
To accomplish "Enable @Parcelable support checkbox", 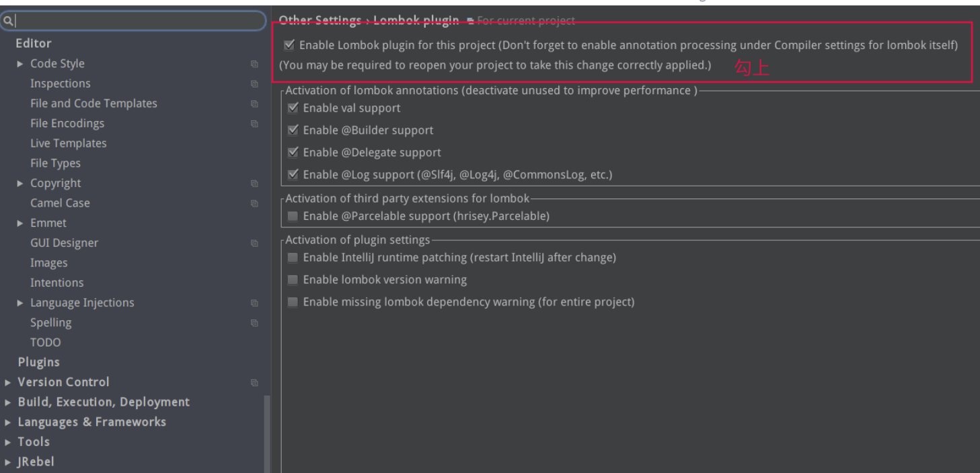I will coord(293,217).
